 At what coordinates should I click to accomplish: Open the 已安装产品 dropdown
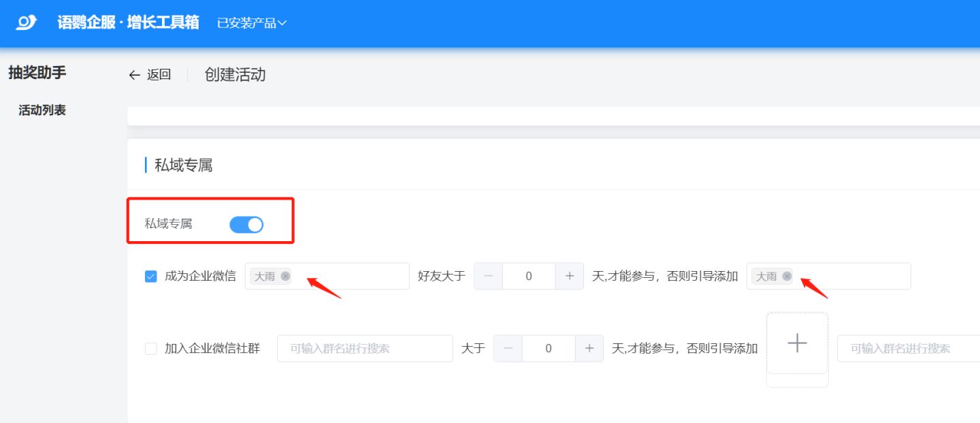tap(251, 23)
